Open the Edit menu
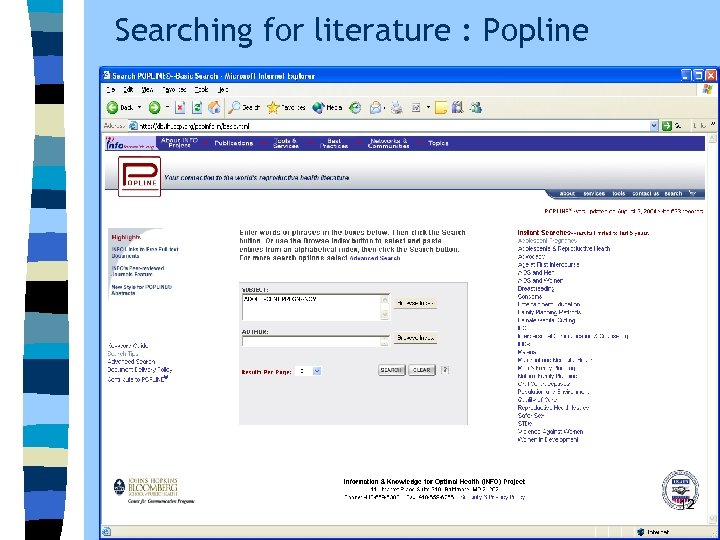Viewport: 720px width, 540px height. [129, 90]
